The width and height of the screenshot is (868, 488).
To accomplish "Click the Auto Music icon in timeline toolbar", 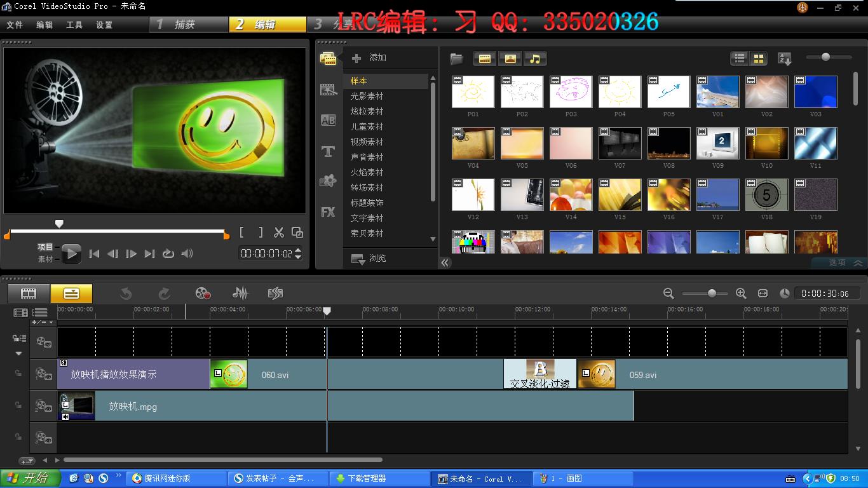I will pyautogui.click(x=275, y=294).
